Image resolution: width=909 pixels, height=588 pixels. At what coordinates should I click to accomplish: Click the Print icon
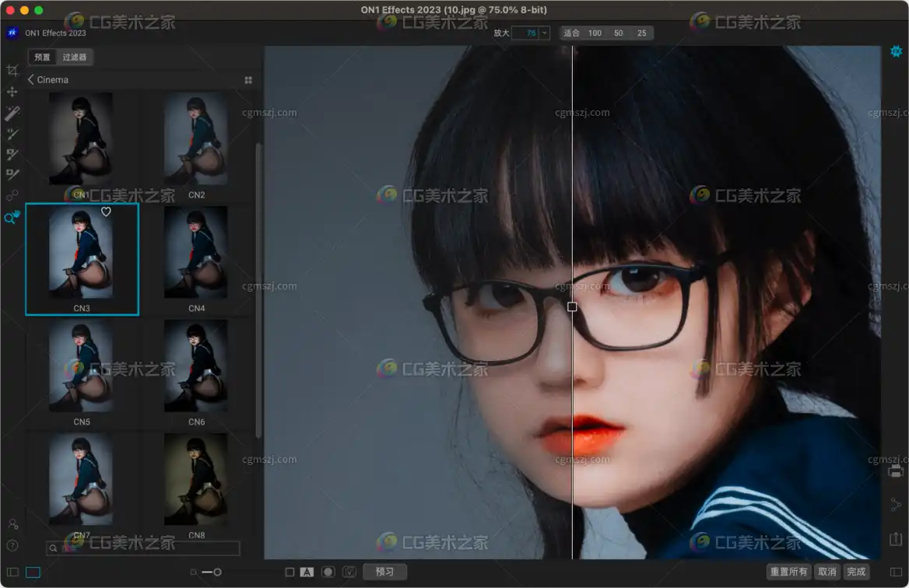click(x=896, y=471)
